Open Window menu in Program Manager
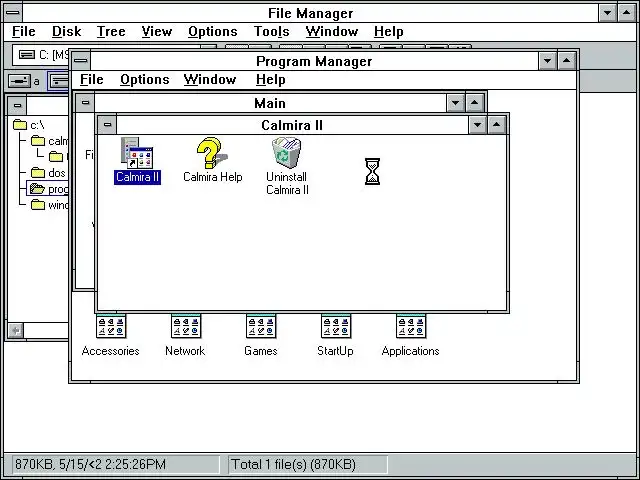Viewport: 640px width, 480px height. [x=210, y=79]
